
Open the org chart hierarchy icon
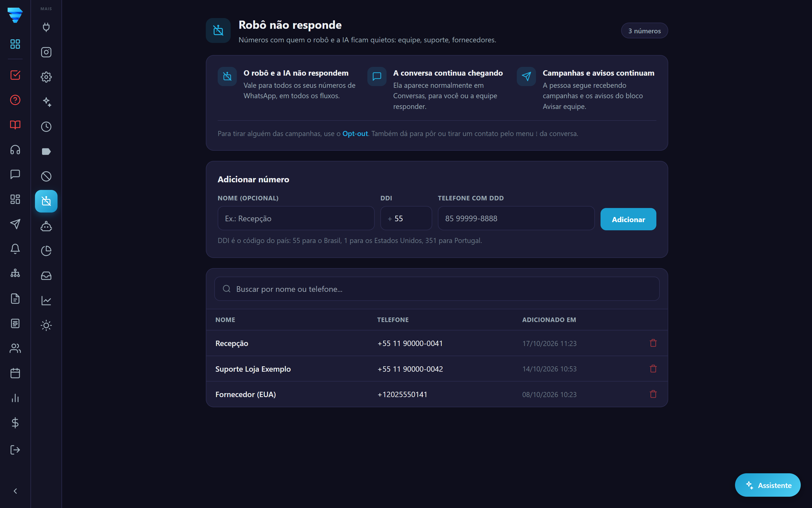pyautogui.click(x=15, y=274)
